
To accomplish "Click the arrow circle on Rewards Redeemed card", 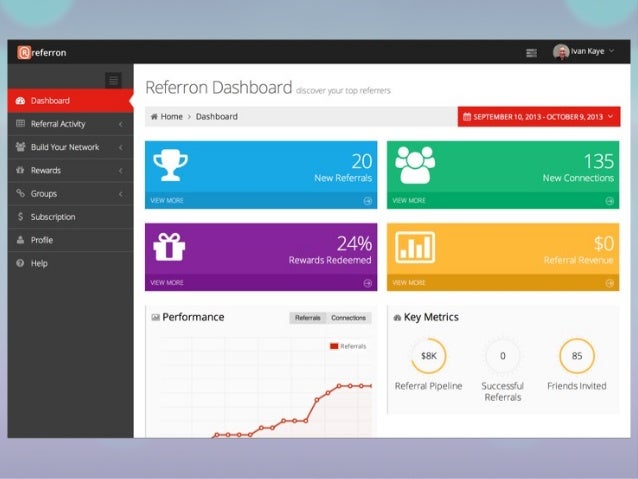I will [x=367, y=283].
